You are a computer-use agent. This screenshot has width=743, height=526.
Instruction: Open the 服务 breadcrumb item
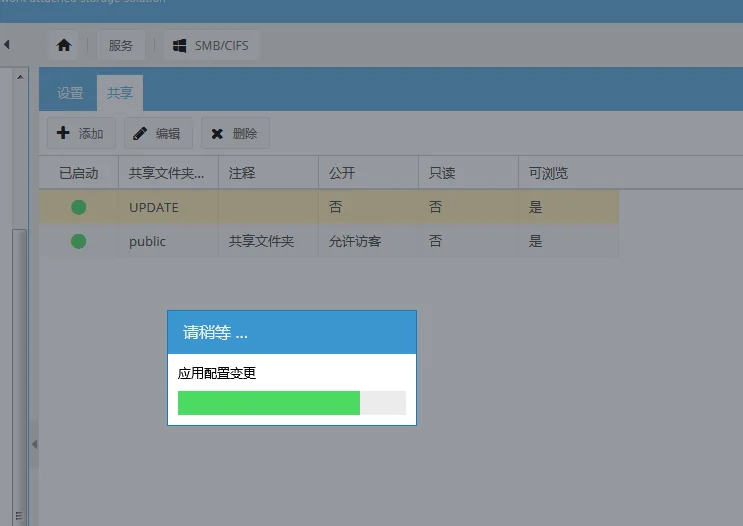tap(120, 45)
